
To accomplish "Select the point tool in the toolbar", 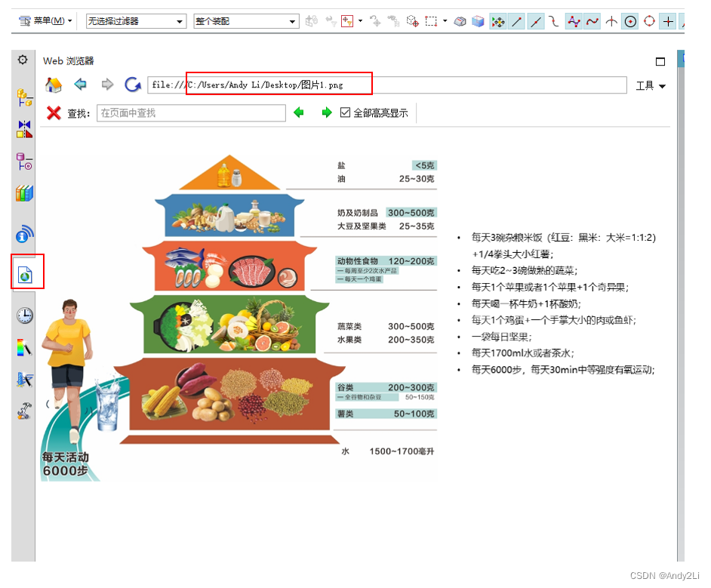I will point(668,21).
